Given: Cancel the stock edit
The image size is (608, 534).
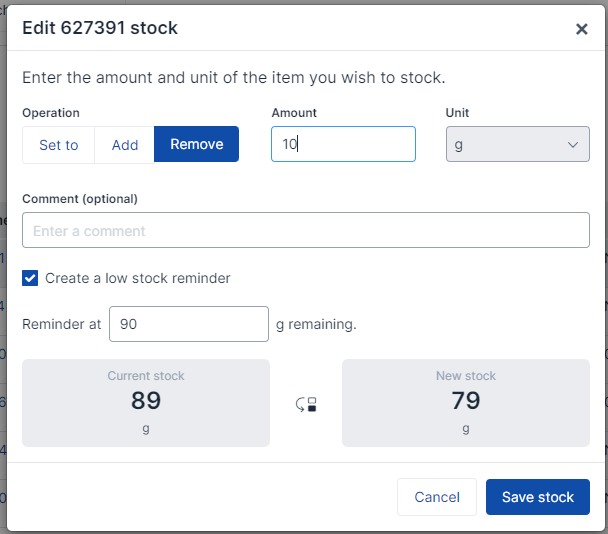Looking at the screenshot, I should [437, 497].
